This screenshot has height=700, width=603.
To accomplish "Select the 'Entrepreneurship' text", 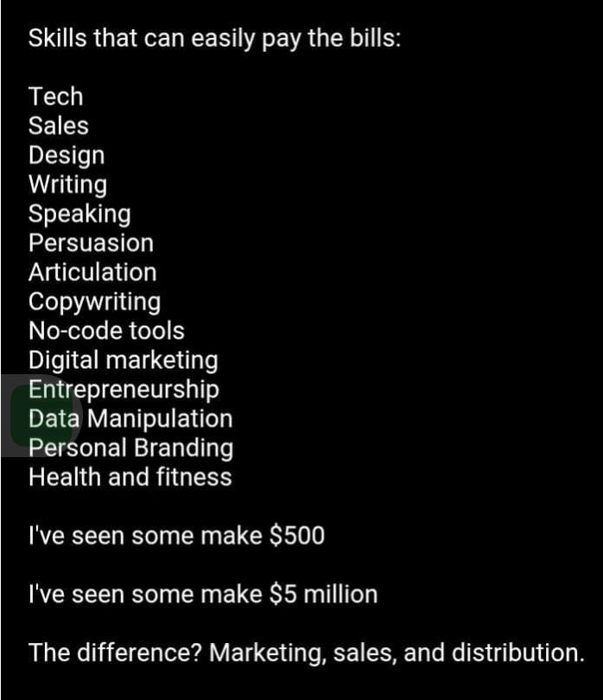I will pyautogui.click(x=124, y=390).
